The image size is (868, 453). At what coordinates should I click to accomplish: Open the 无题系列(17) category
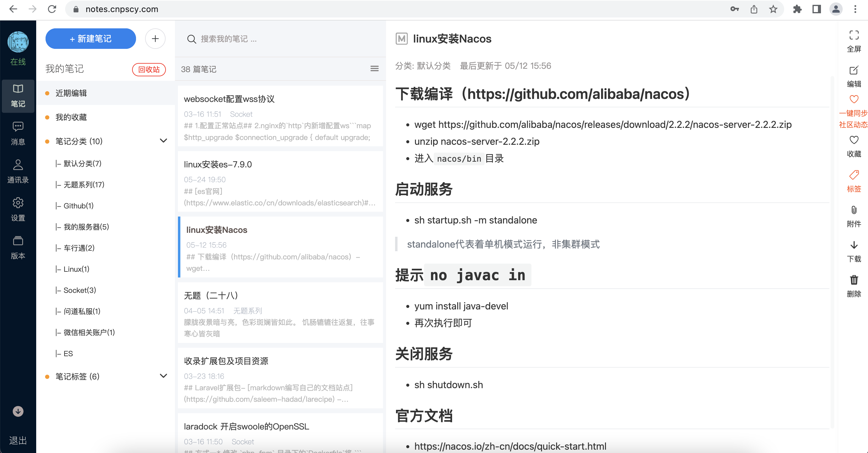click(x=84, y=185)
